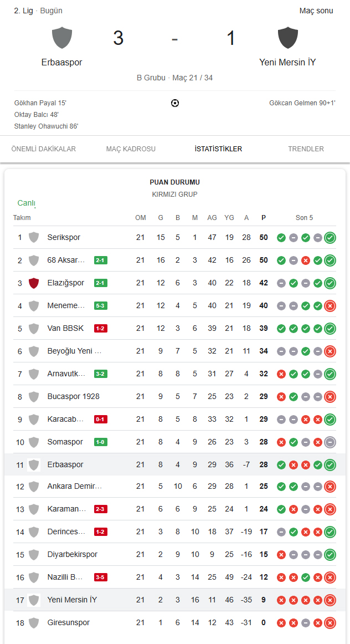Screen dimensions: 350x644
Task: Click the Nazilli 3-5 red score badge
Action: (101, 577)
